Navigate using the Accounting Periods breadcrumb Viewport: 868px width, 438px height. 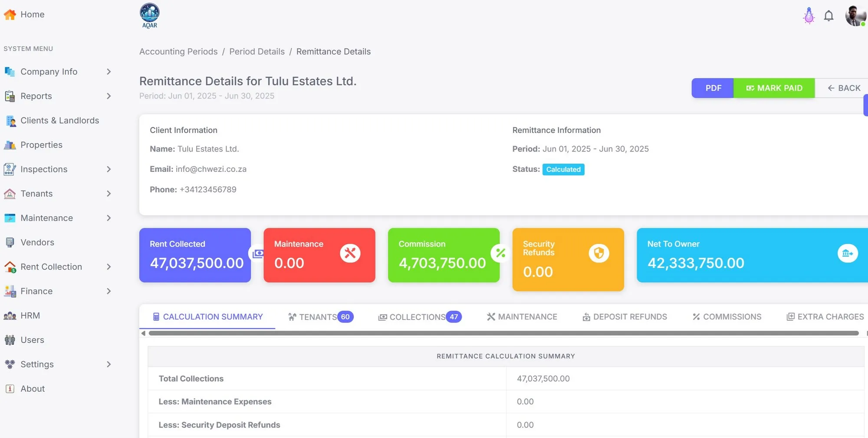tap(178, 51)
